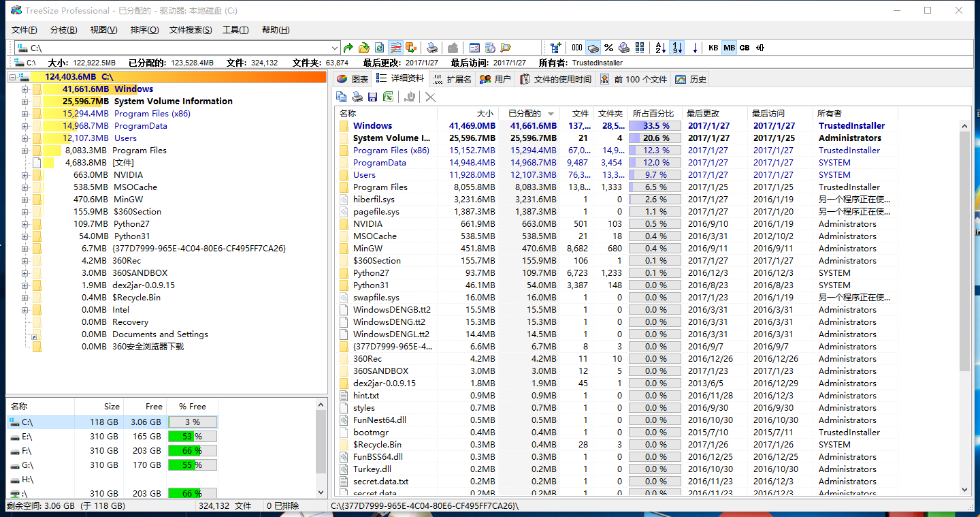Switch size units to MB

point(729,48)
